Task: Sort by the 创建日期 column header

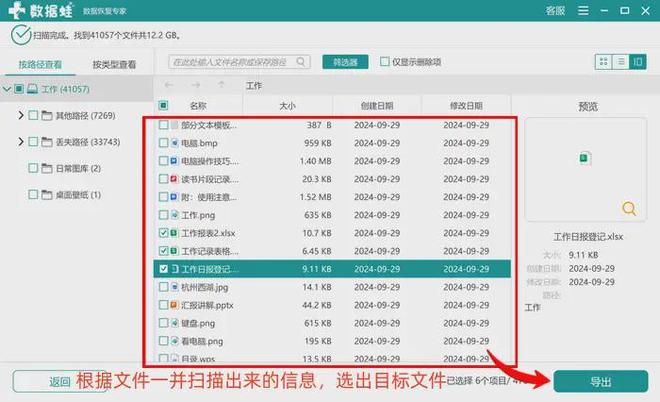Action: click(377, 106)
